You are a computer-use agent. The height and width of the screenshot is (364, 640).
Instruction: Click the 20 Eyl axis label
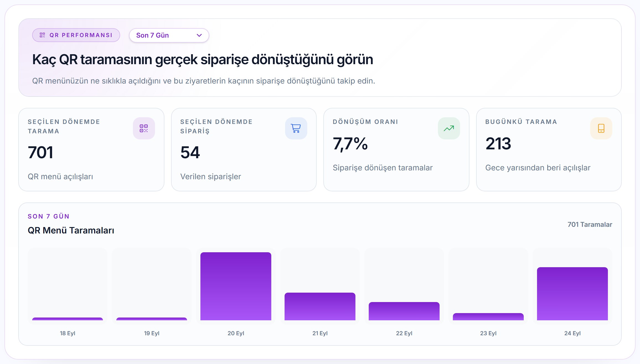coord(236,333)
